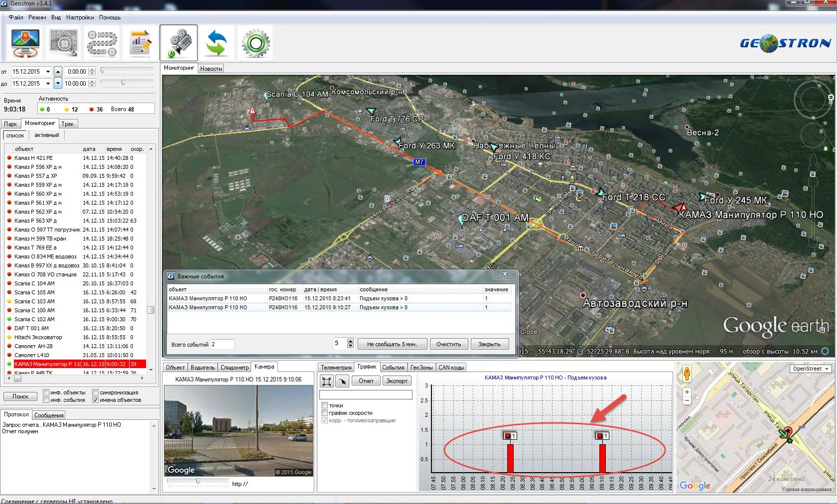This screenshot has width=837, height=504.
Task: Click the Отчет button
Action: (366, 381)
